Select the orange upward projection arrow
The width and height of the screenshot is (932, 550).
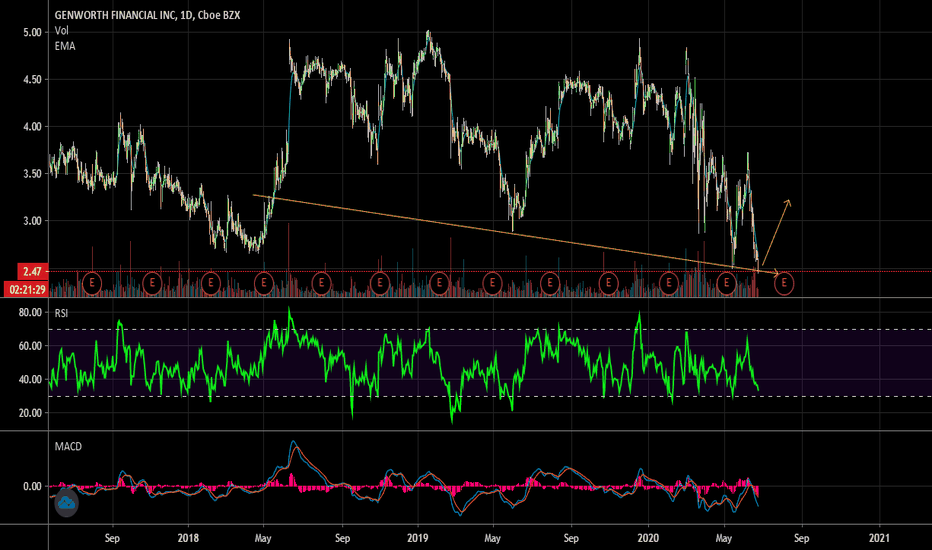[776, 232]
